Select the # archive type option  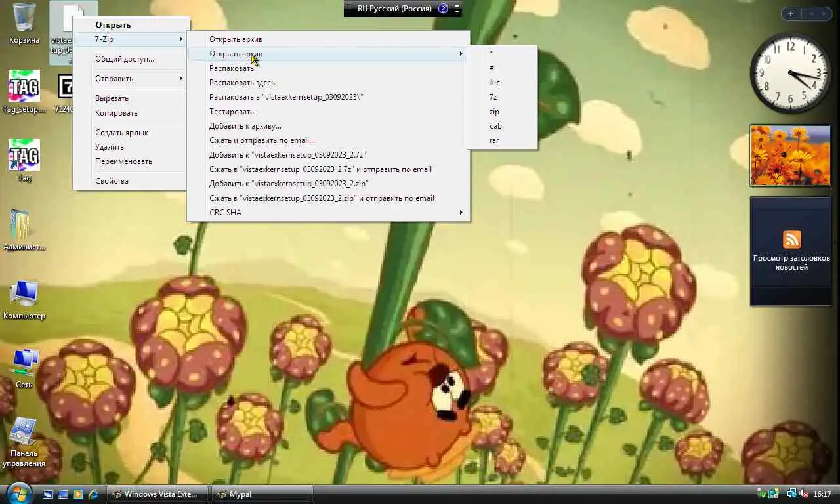[502, 68]
